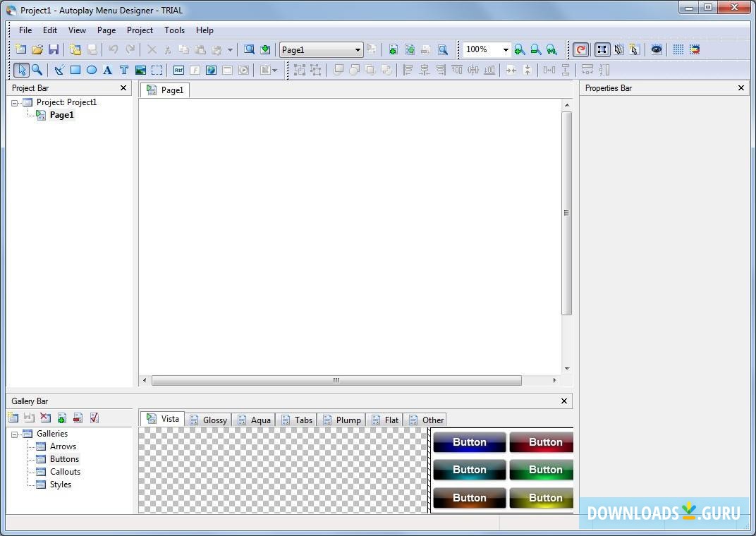Click the project preview magnifier icon
Image resolution: width=756 pixels, height=536 pixels.
click(249, 49)
